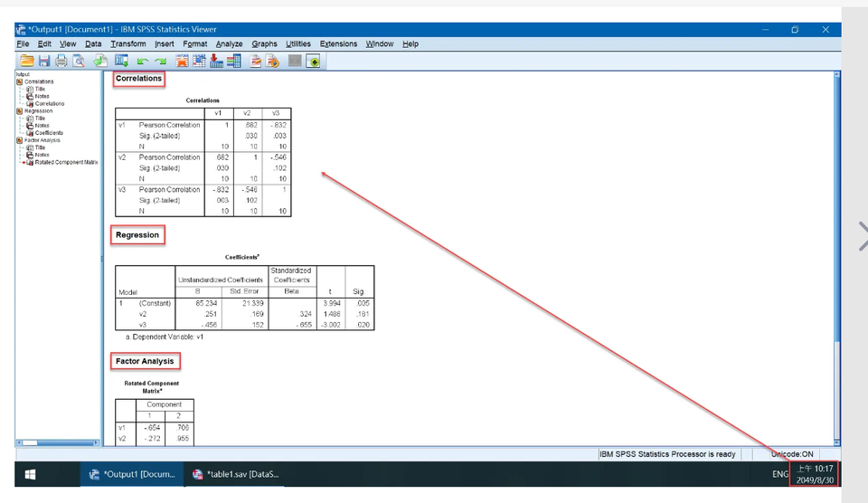This screenshot has width=868, height=503.
Task: Select Rotated Component Matrix in outline
Action: pyautogui.click(x=65, y=162)
